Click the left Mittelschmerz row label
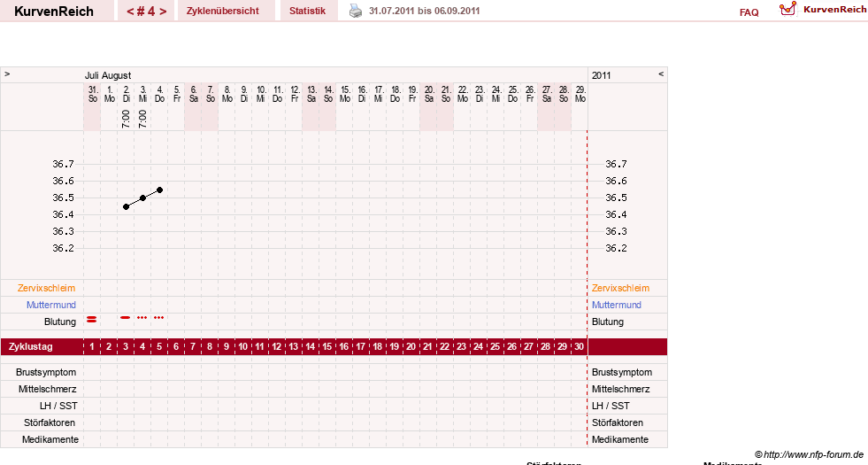 pyautogui.click(x=47, y=389)
